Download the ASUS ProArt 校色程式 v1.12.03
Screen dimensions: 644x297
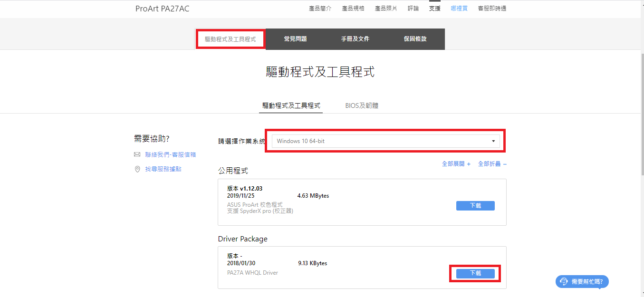click(475, 206)
